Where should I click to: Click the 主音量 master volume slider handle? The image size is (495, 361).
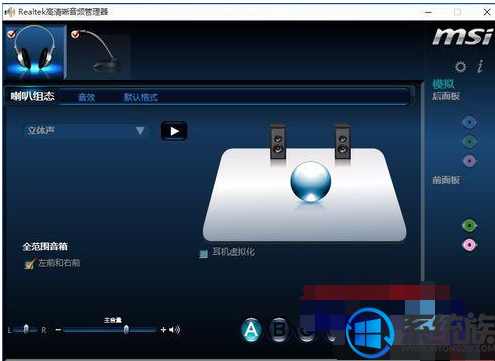(126, 330)
